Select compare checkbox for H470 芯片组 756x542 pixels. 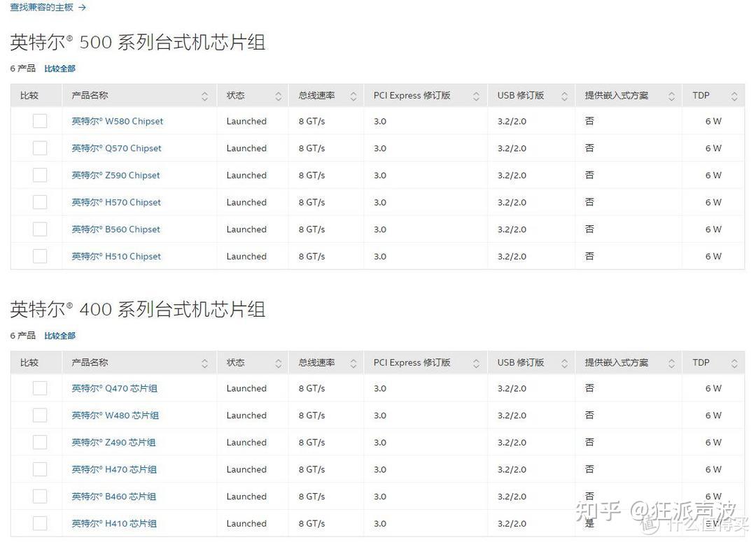(x=40, y=469)
